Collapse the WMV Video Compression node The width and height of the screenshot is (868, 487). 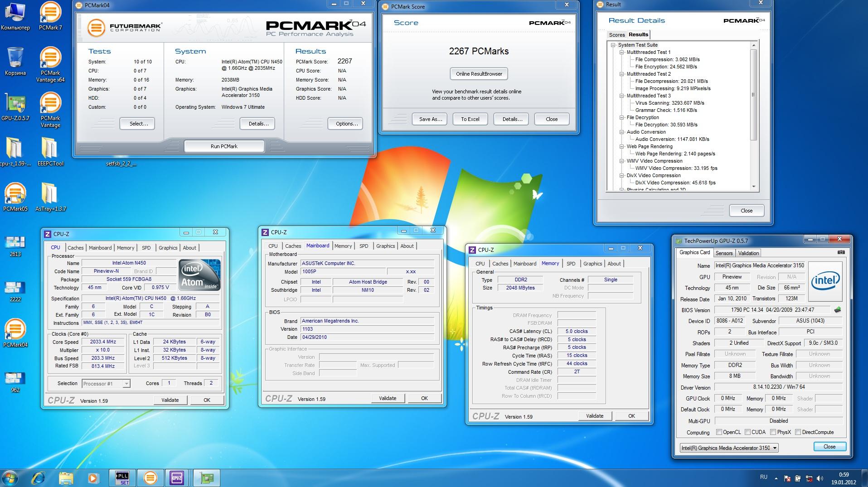coord(622,161)
